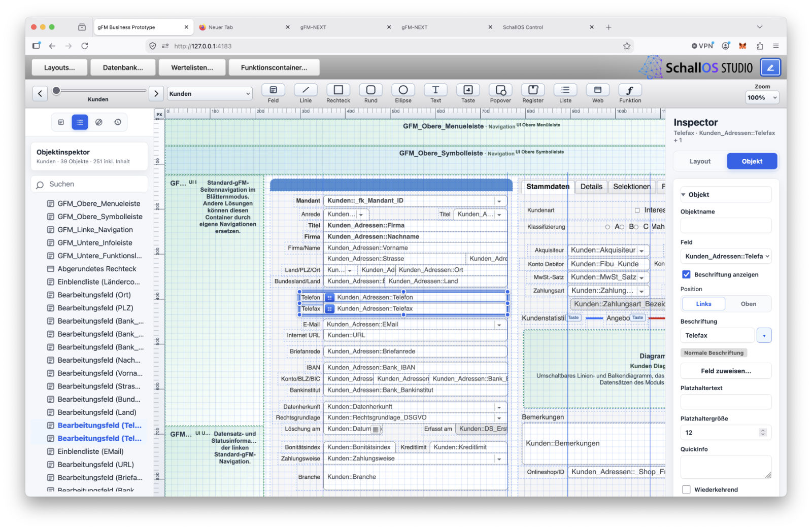
Task: Uncheck Beschriftung anzeigen checkbox
Action: tap(686, 274)
